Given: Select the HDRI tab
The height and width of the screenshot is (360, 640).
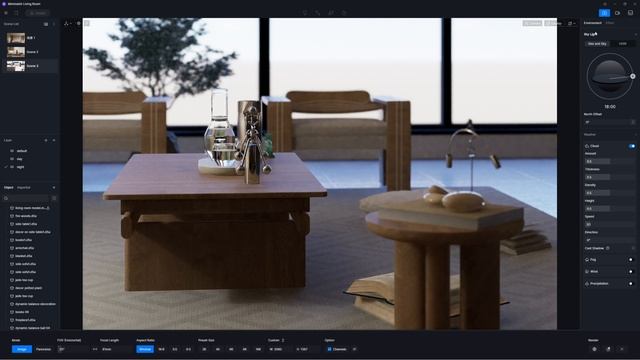Looking at the screenshot, I should 622,44.
